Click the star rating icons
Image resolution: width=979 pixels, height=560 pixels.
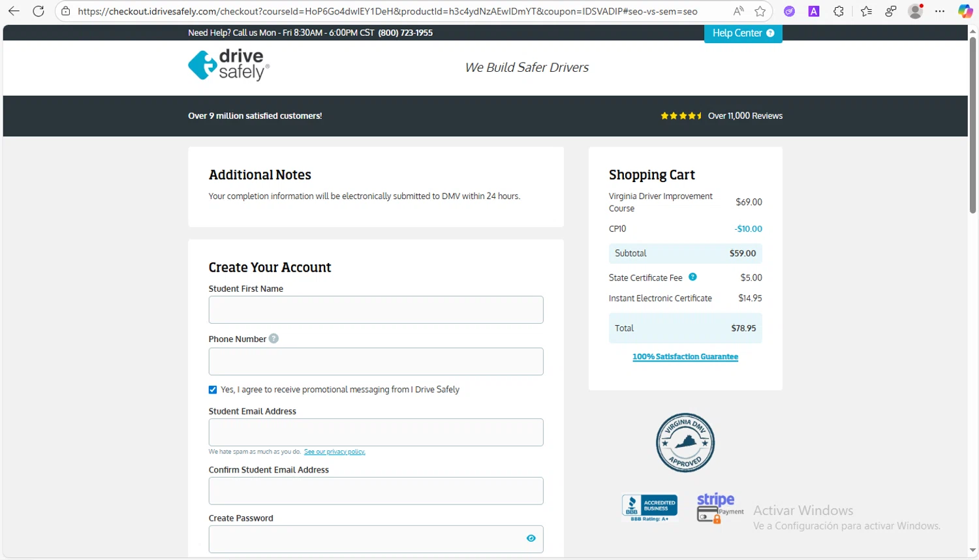pyautogui.click(x=681, y=116)
